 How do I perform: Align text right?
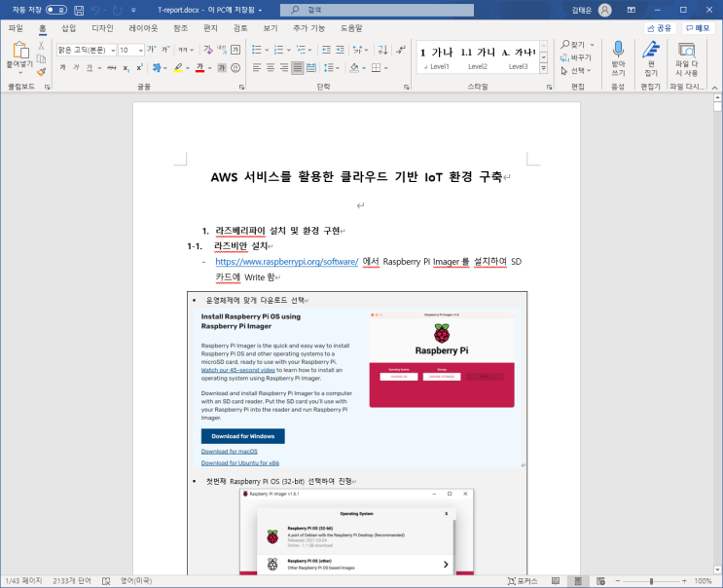[x=284, y=68]
